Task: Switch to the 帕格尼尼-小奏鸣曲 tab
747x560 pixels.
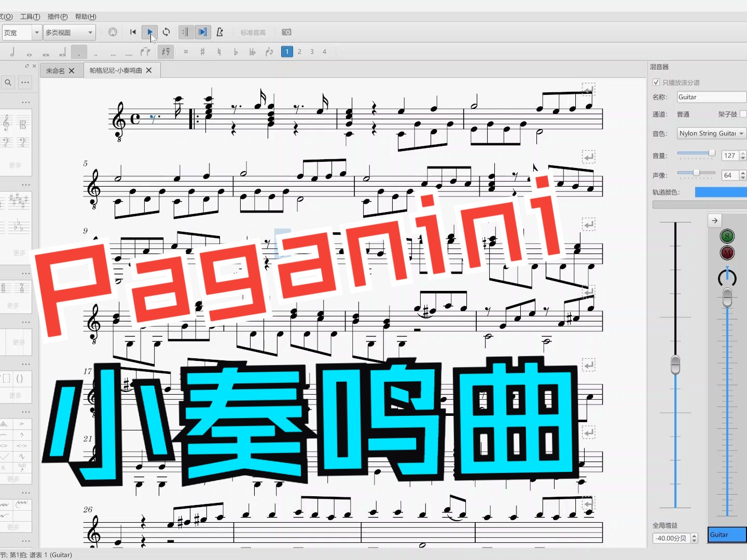Action: (116, 71)
